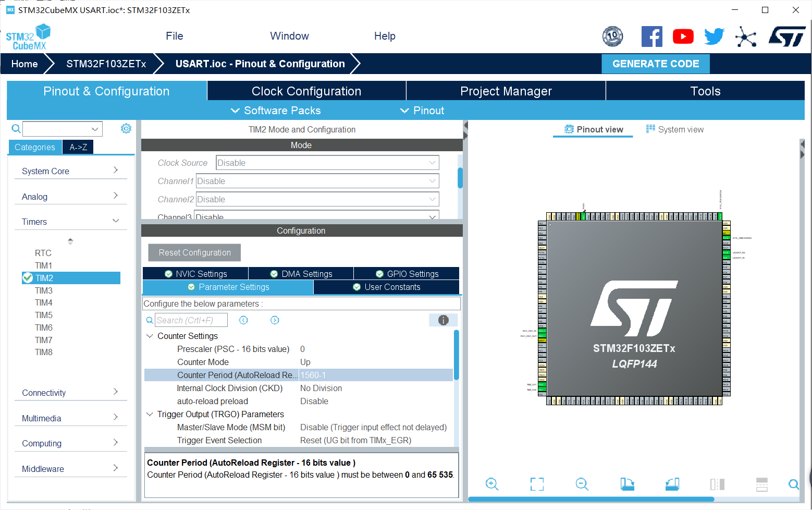The image size is (812, 510).
Task: Open the ST YouTube channel icon
Action: [x=683, y=37]
